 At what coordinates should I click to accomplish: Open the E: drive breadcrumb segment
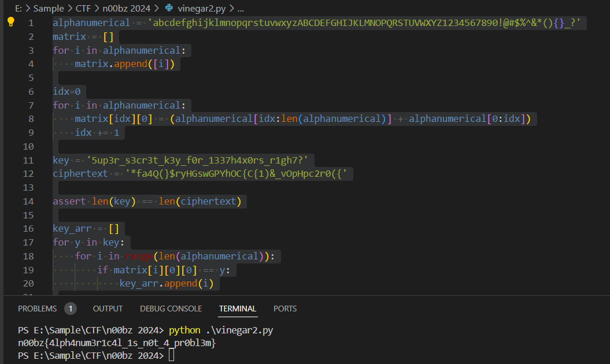point(19,9)
